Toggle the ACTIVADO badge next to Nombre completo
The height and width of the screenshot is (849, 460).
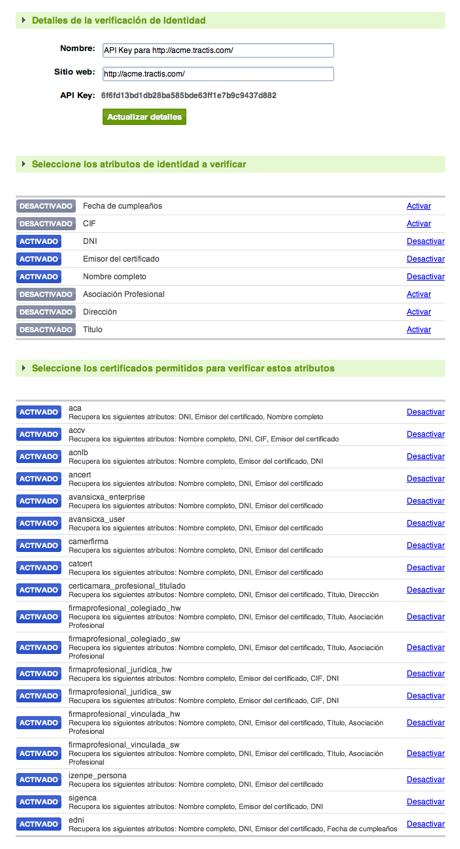[x=38, y=277]
